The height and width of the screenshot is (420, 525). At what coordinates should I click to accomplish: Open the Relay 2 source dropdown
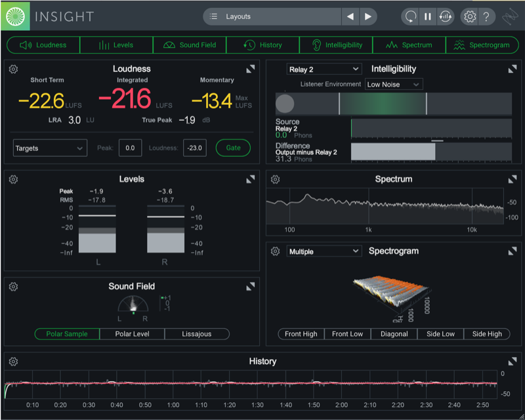tap(324, 70)
